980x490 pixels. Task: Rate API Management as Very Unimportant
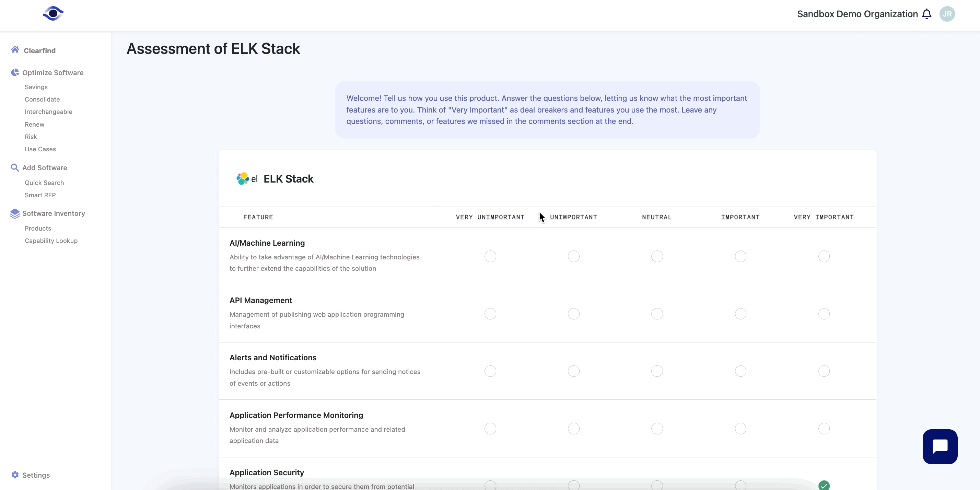[490, 314]
